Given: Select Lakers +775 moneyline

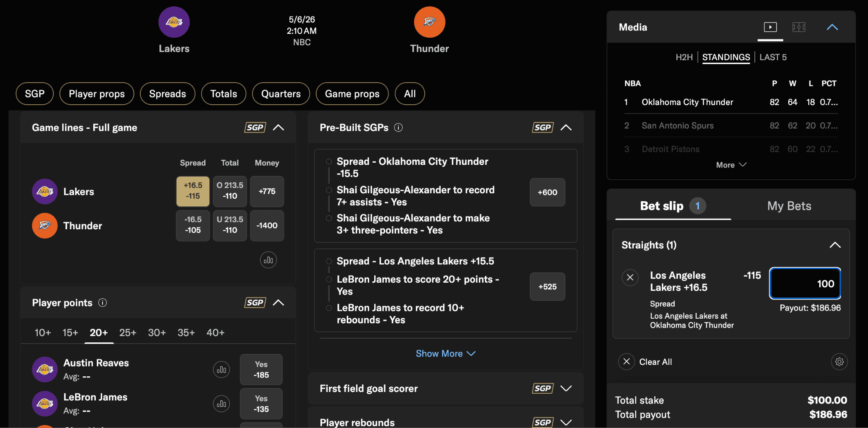Looking at the screenshot, I should click(267, 191).
